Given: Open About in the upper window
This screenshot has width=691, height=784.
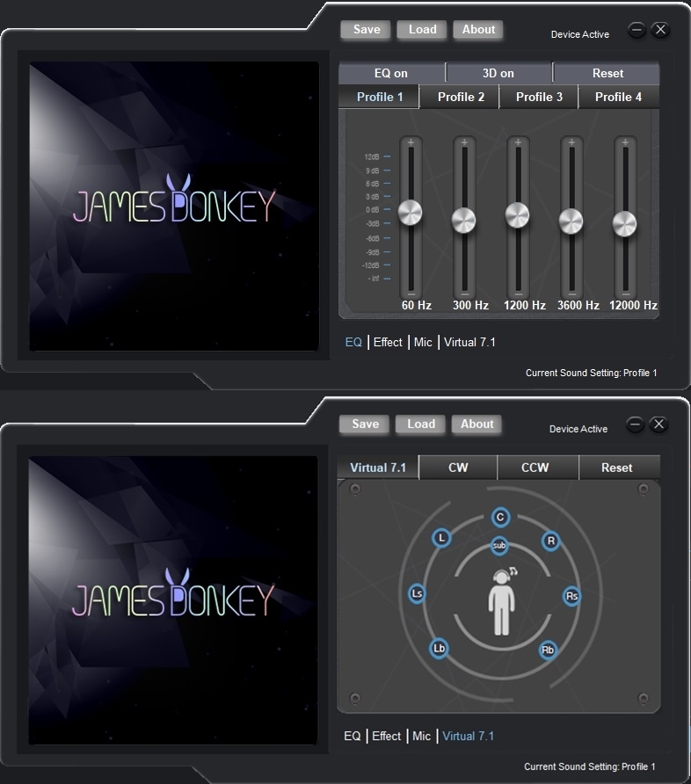Looking at the screenshot, I should pos(478,30).
